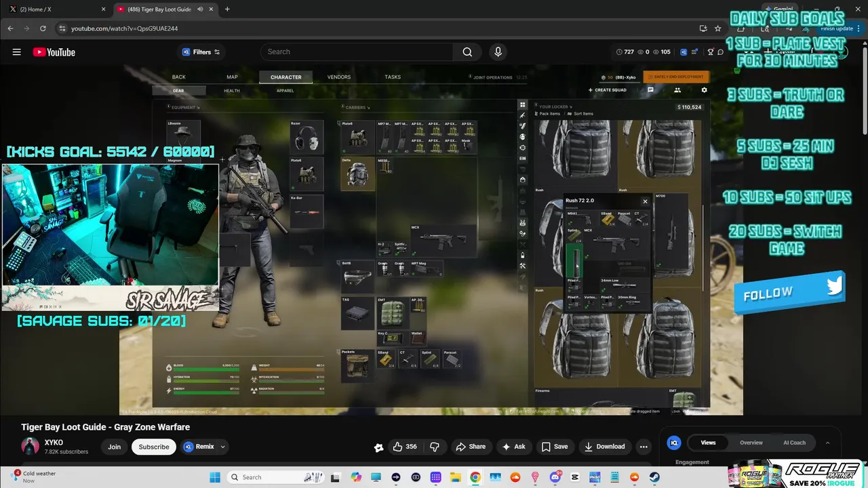Click the Download button
The image size is (868, 488).
(604, 447)
